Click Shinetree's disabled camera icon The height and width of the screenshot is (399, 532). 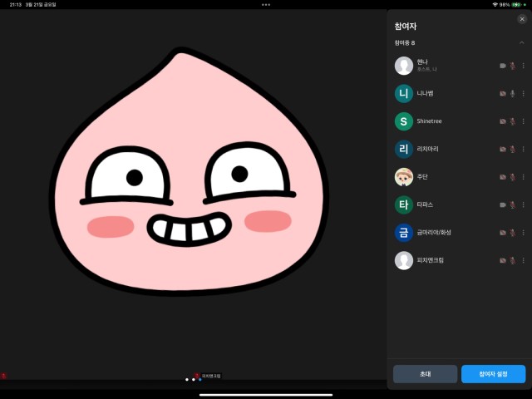tap(502, 121)
